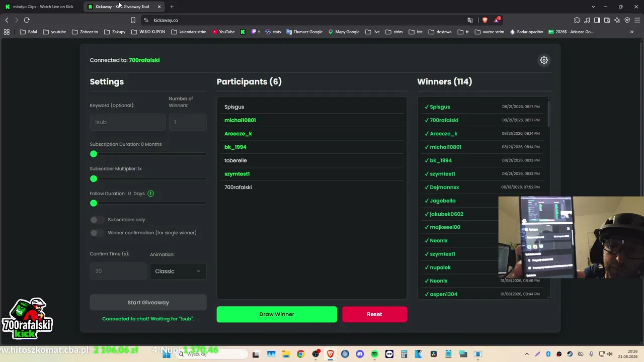Viewport: 644px width, 362px height.
Task: Open the site settings icon in address bar
Action: pyautogui.click(x=146, y=20)
